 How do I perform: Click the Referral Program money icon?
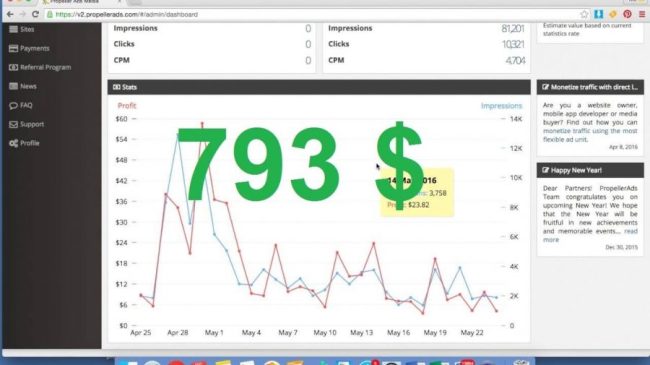13,67
